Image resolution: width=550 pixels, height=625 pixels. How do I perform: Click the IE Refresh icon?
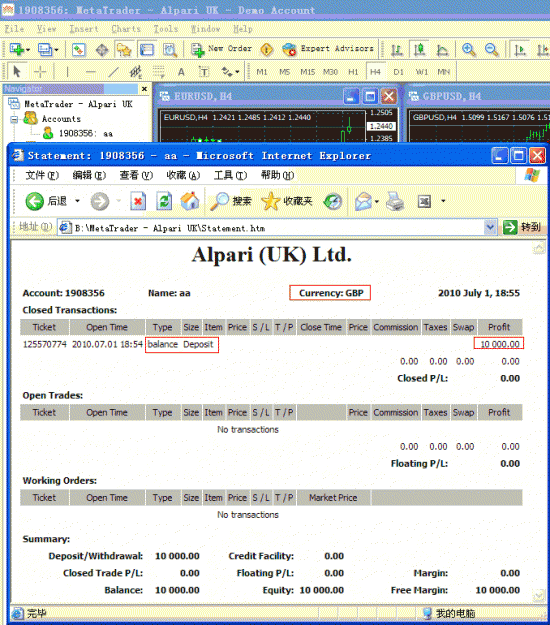164,201
